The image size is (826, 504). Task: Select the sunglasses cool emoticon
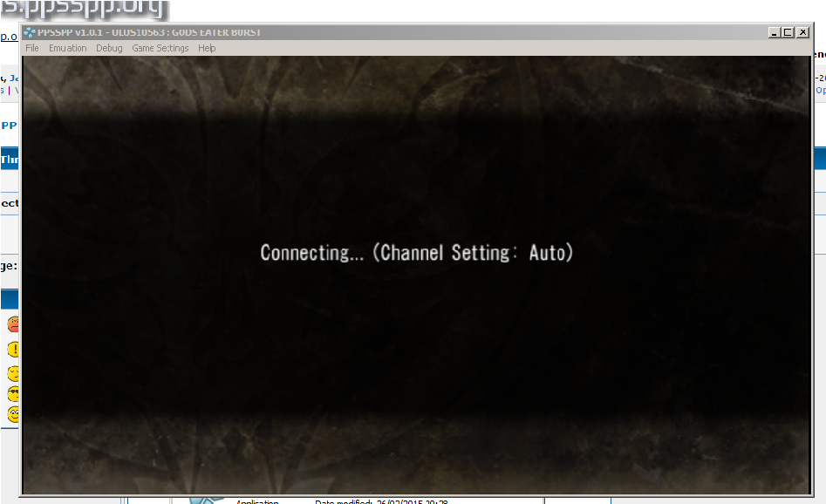pyautogui.click(x=13, y=393)
